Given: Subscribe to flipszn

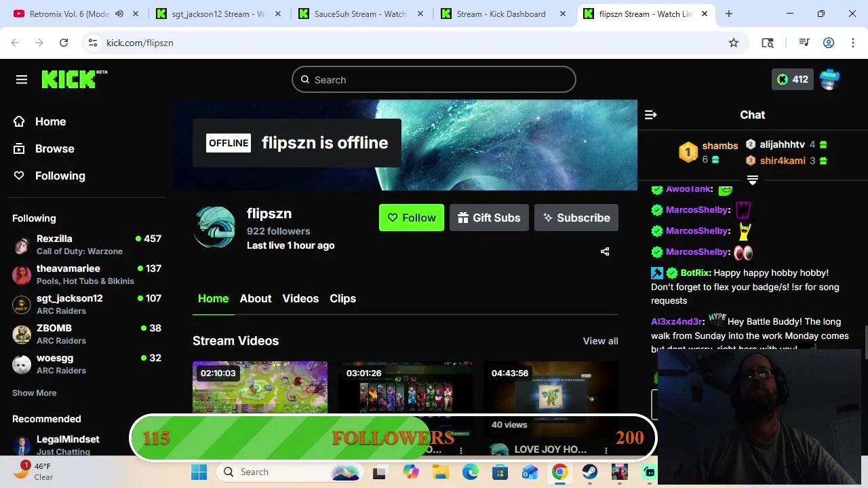Looking at the screenshot, I should click(576, 218).
